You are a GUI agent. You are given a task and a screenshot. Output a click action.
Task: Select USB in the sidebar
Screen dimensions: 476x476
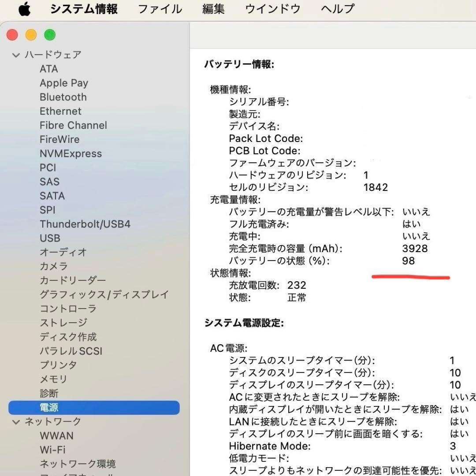tap(50, 238)
